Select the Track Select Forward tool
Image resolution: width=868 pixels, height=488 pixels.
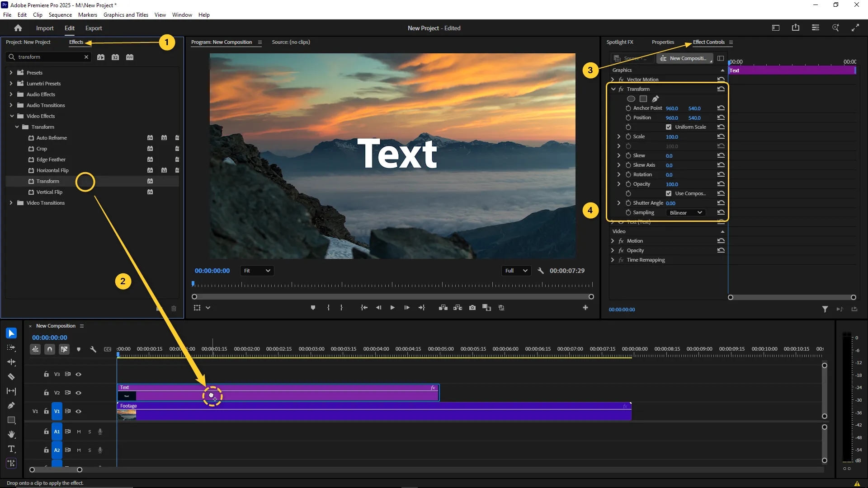click(11, 348)
